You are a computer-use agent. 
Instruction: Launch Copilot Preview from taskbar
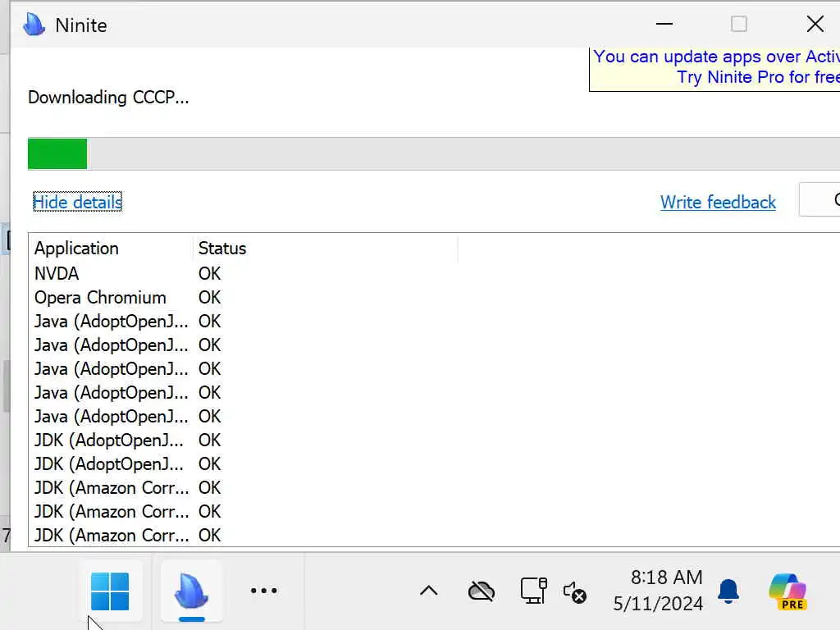[x=787, y=591]
